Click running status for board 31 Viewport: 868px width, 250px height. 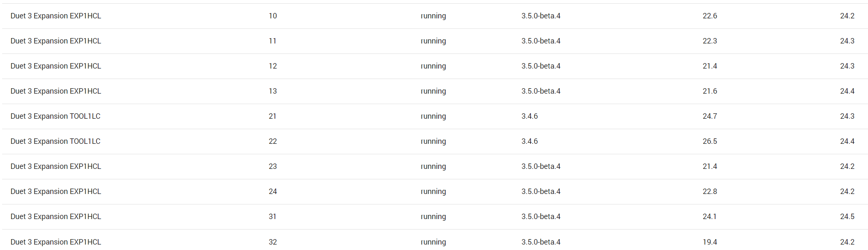433,217
